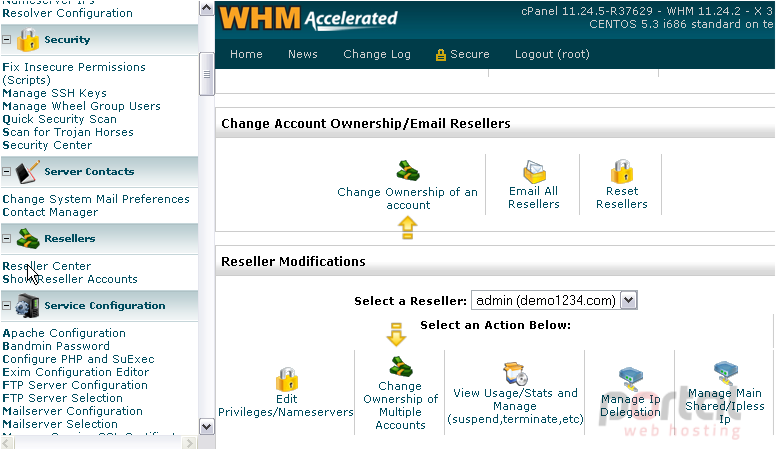This screenshot has width=776, height=450.
Task: Open Edit Privileges/Nameservers link
Action: tap(286, 405)
